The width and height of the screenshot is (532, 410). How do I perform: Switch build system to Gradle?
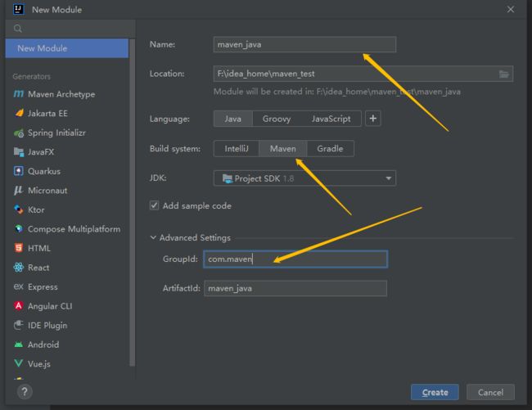tap(330, 149)
